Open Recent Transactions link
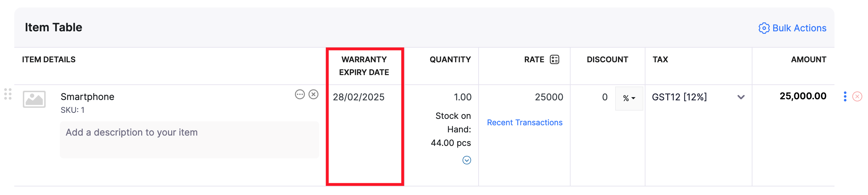 [x=525, y=123]
